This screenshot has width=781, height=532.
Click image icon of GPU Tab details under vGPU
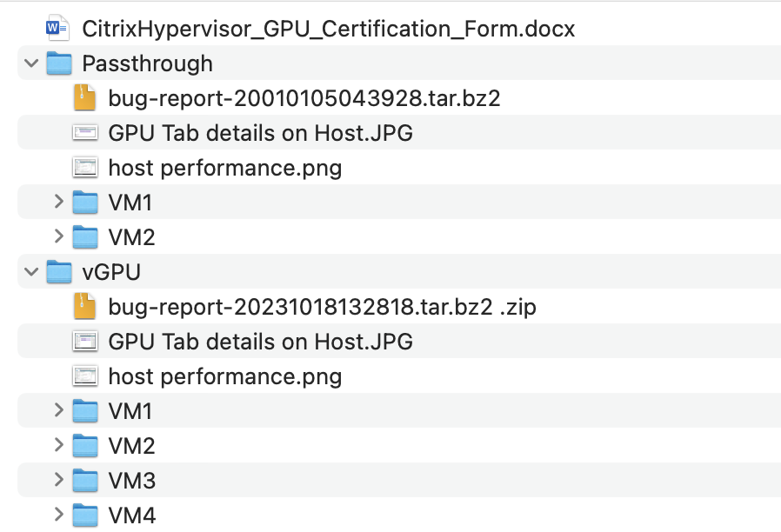point(84,342)
